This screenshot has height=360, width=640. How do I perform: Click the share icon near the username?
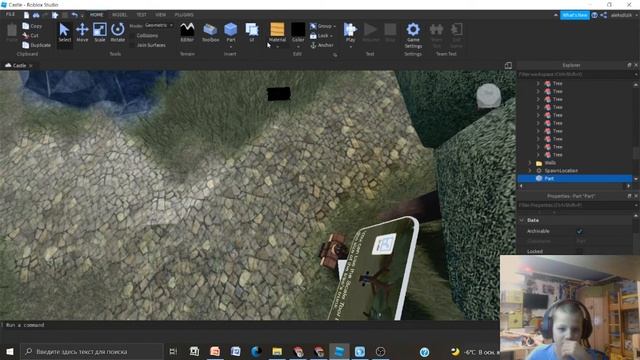(604, 15)
